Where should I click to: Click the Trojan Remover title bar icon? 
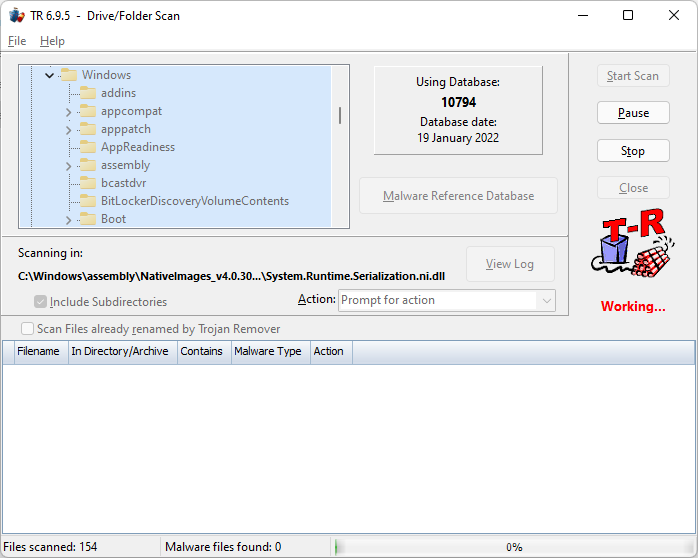click(x=17, y=16)
